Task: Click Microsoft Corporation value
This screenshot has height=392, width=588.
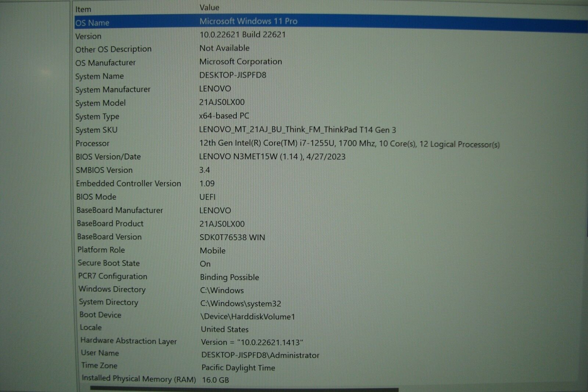Action: (x=241, y=61)
